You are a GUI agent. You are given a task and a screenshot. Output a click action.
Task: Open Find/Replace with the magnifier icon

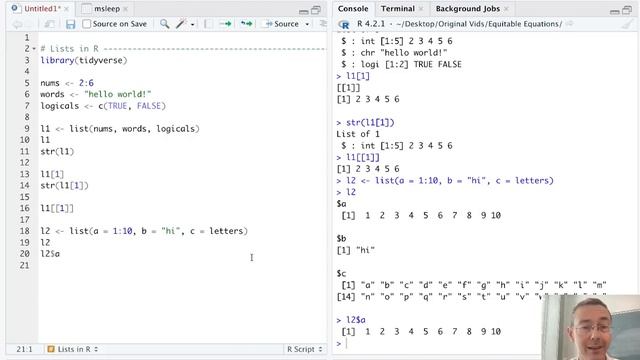click(x=164, y=24)
